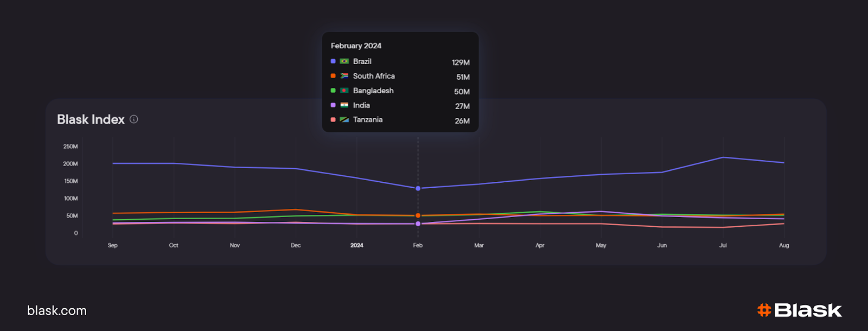
Task: Click the Jul label on x-axis
Action: (723, 245)
